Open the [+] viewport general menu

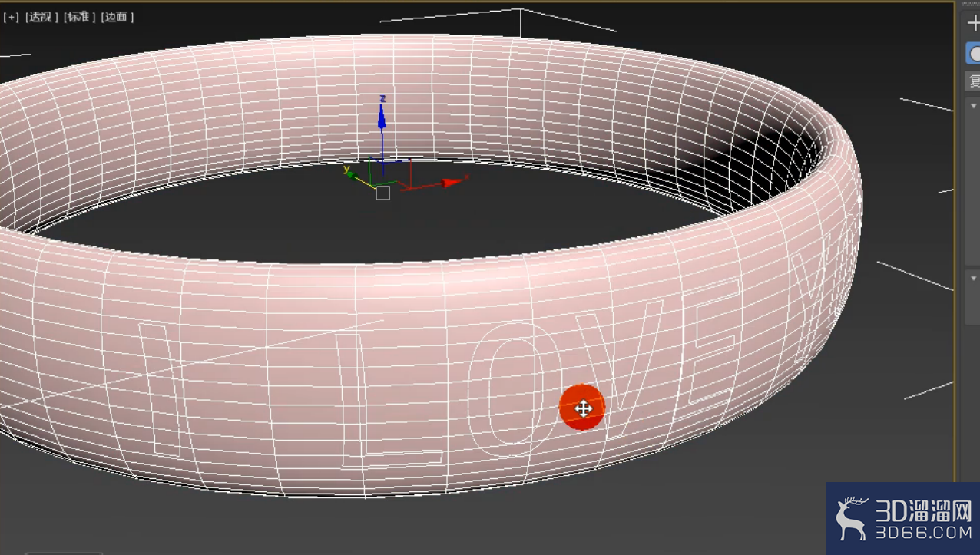11,17
